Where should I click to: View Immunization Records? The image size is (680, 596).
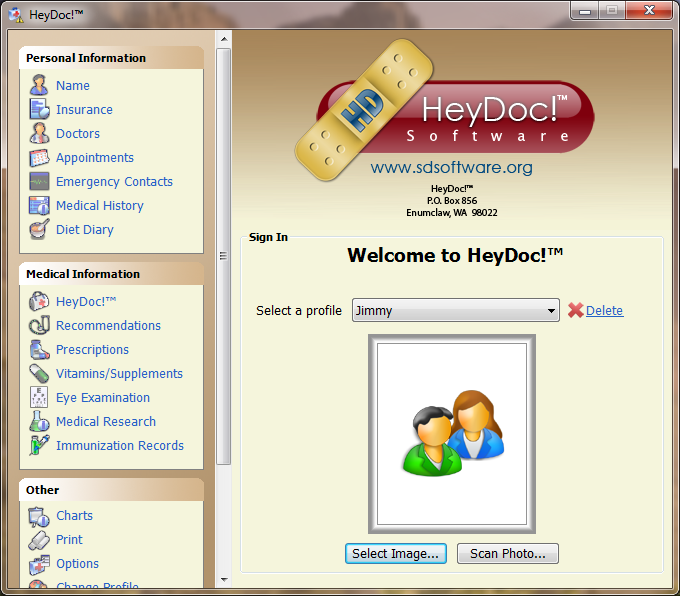120,445
